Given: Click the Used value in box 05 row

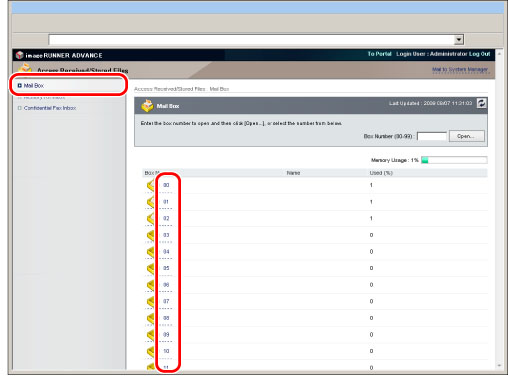Looking at the screenshot, I should (x=371, y=268).
